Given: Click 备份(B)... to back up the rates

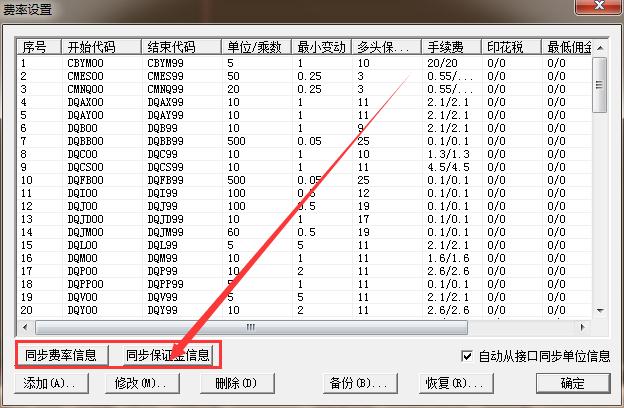Looking at the screenshot, I should coord(357,383).
